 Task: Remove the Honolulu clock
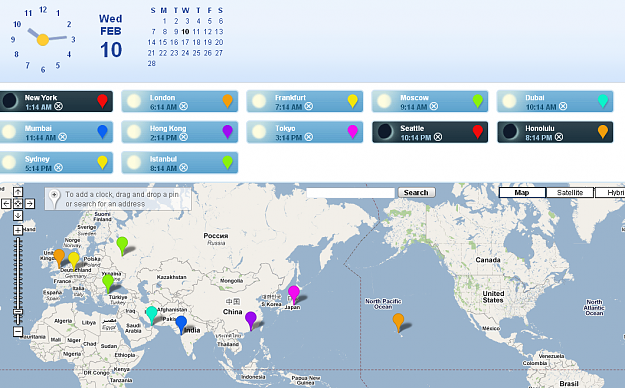tap(559, 137)
